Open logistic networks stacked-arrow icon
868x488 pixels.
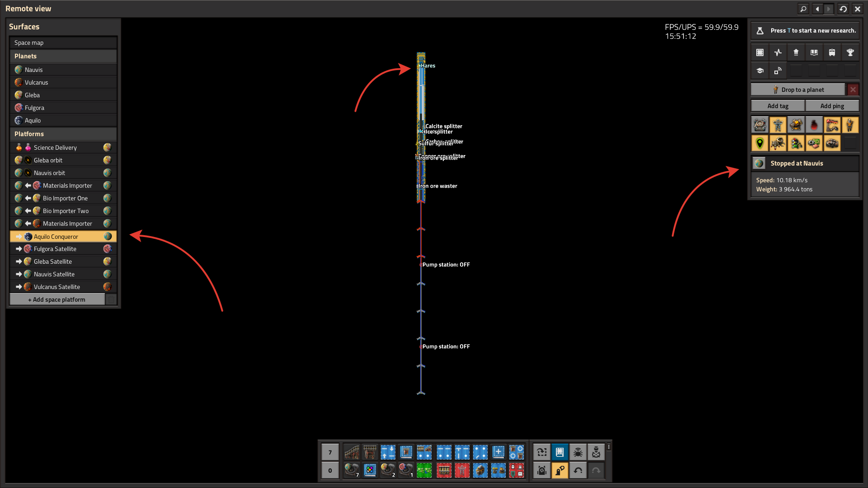796,52
